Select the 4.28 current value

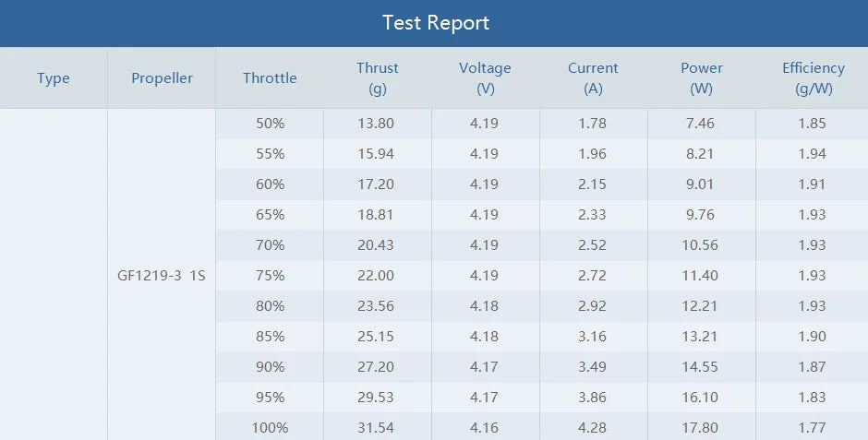[x=593, y=428]
